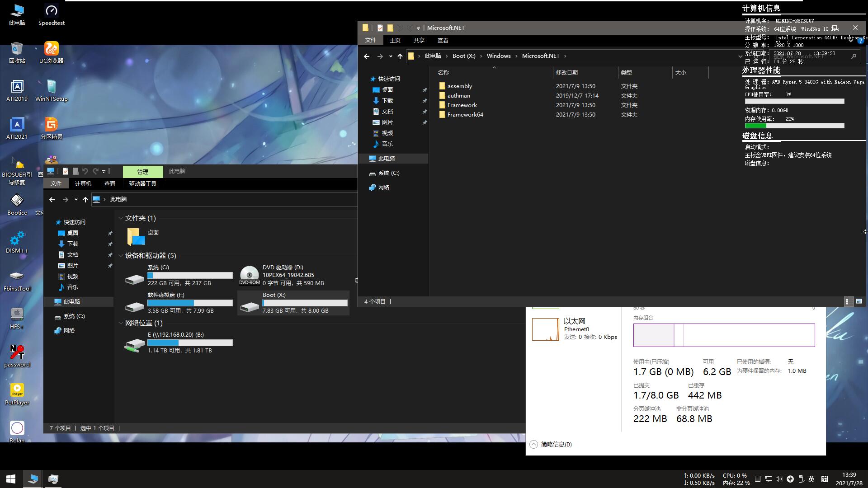Open quick access toolbar dropdown in 此电脑 window
868x488 pixels.
(x=104, y=171)
